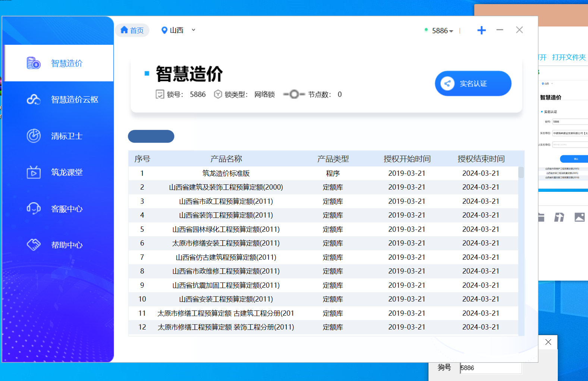Open 清标卫士 in the sidebar
The width and height of the screenshot is (588, 381).
(59, 136)
